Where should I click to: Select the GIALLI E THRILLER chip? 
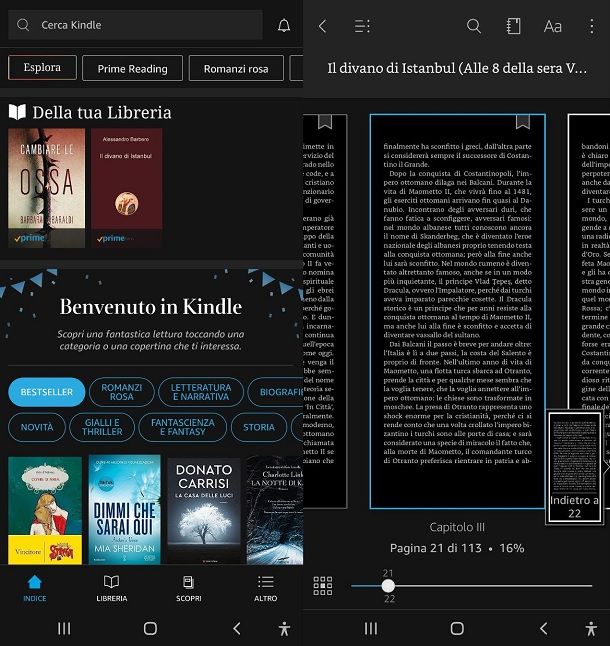(x=102, y=427)
